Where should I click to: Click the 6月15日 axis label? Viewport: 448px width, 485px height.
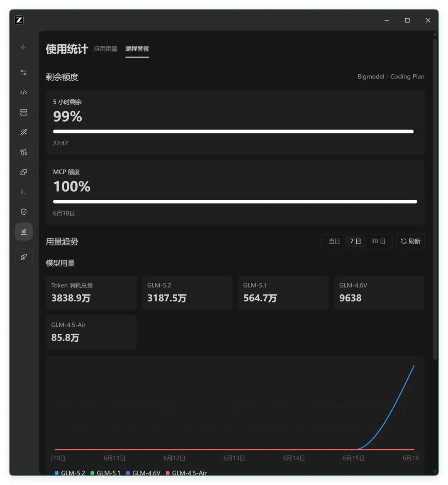(x=353, y=458)
